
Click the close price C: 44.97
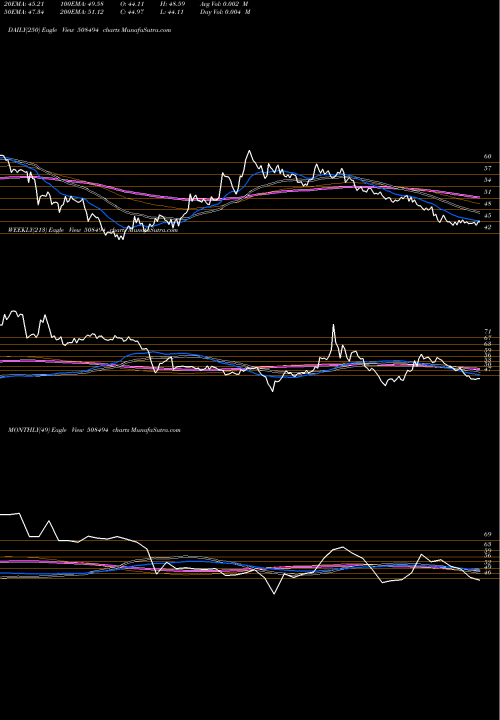(x=131, y=12)
